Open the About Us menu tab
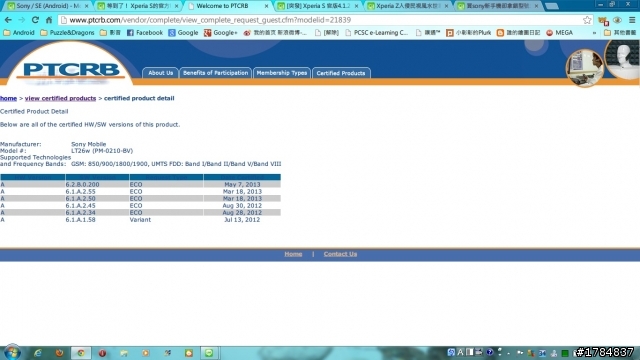 coord(160,73)
